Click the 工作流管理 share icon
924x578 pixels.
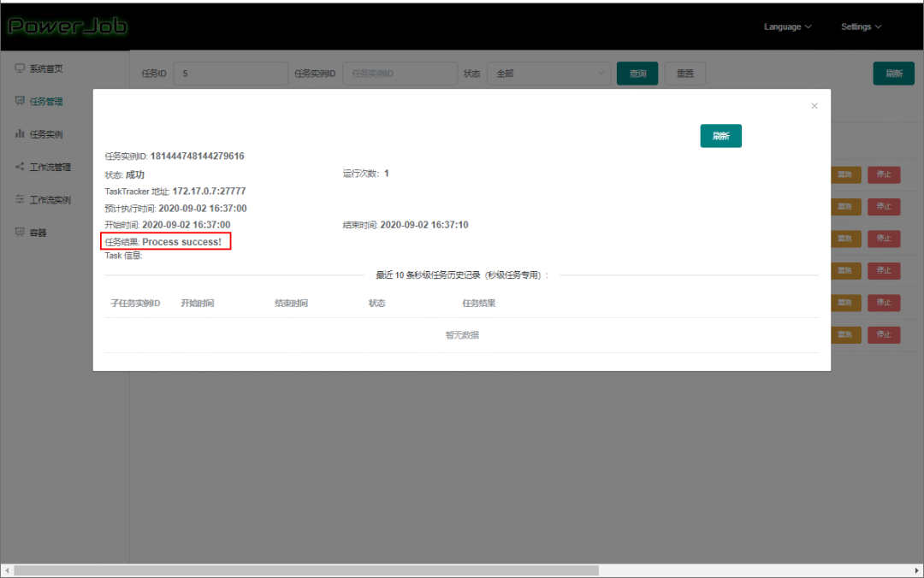point(20,167)
